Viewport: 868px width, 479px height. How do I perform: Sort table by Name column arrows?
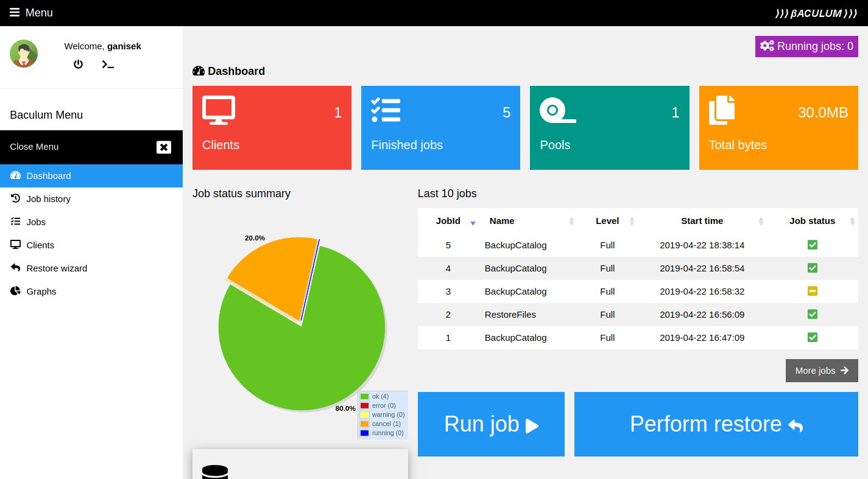[x=571, y=222]
